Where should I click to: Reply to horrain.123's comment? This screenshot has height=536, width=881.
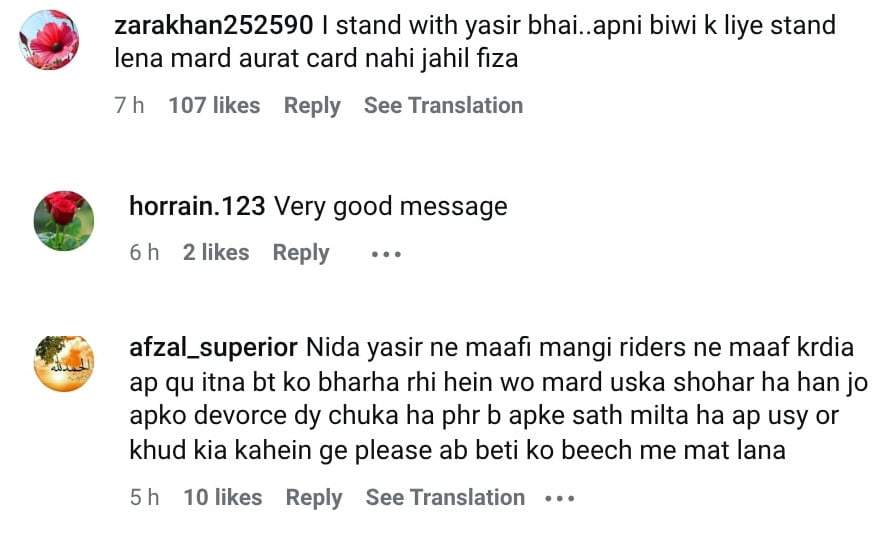(x=301, y=253)
